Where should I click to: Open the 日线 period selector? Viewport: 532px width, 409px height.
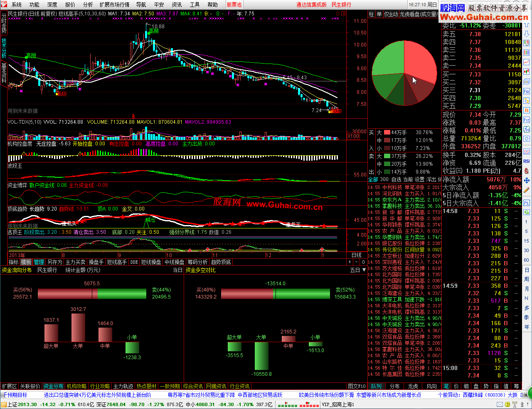pyautogui.click(x=357, y=255)
